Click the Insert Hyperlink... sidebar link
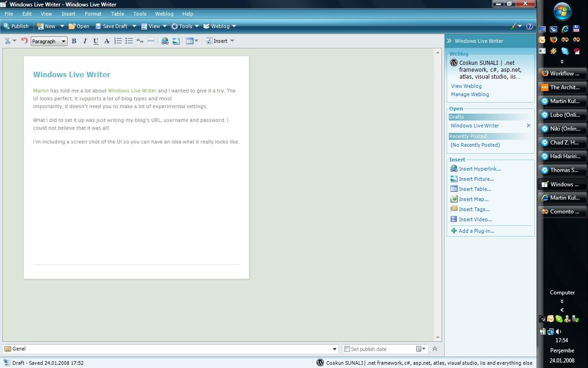 pos(480,169)
